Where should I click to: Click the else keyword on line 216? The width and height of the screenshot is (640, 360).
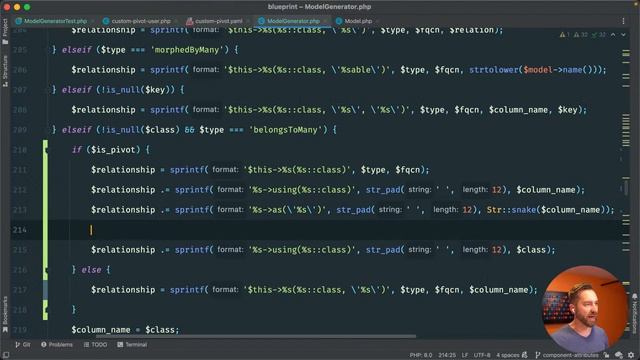[91, 270]
